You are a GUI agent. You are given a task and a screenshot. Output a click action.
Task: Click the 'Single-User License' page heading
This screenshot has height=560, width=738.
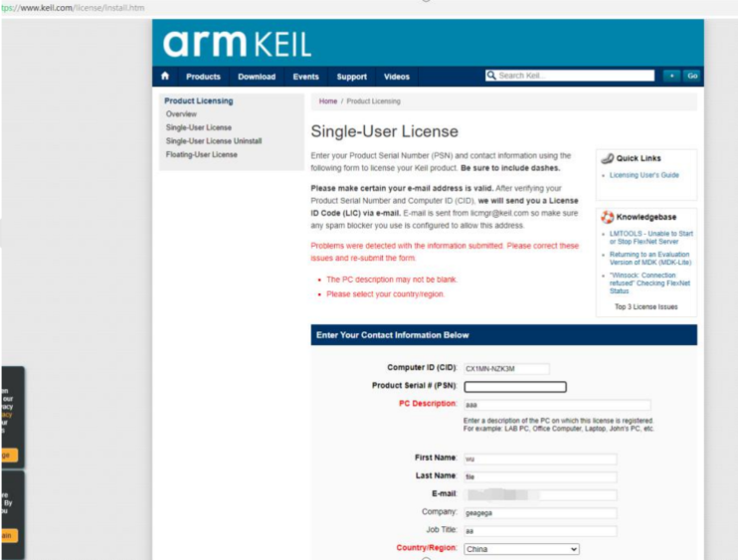tap(385, 131)
